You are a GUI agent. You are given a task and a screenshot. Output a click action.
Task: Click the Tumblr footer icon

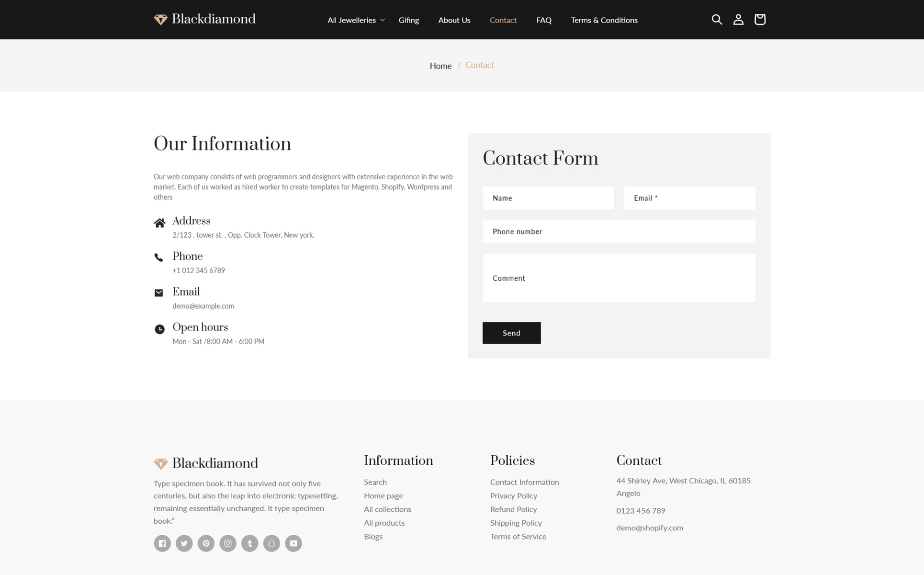(x=249, y=543)
